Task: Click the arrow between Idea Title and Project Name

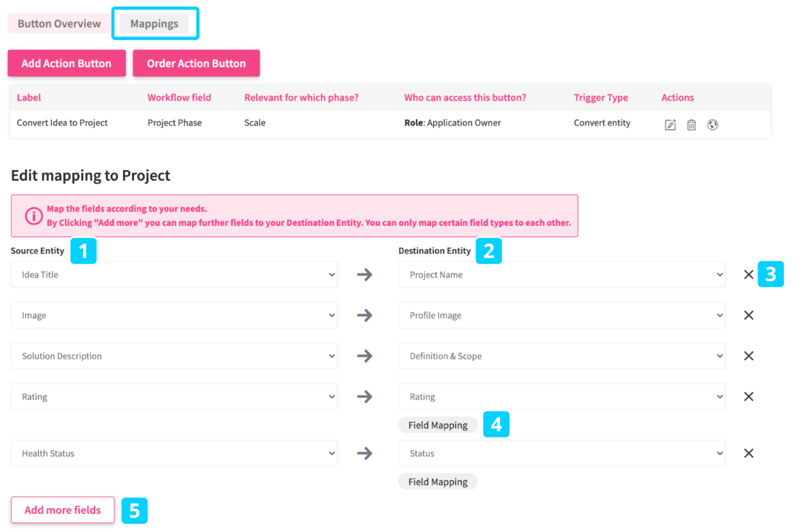Action: coord(365,274)
